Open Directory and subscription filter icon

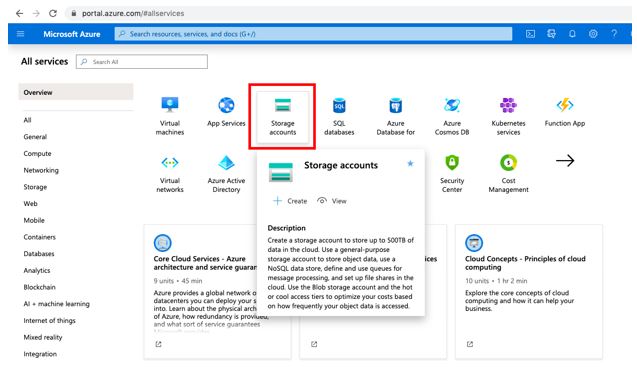(x=551, y=34)
